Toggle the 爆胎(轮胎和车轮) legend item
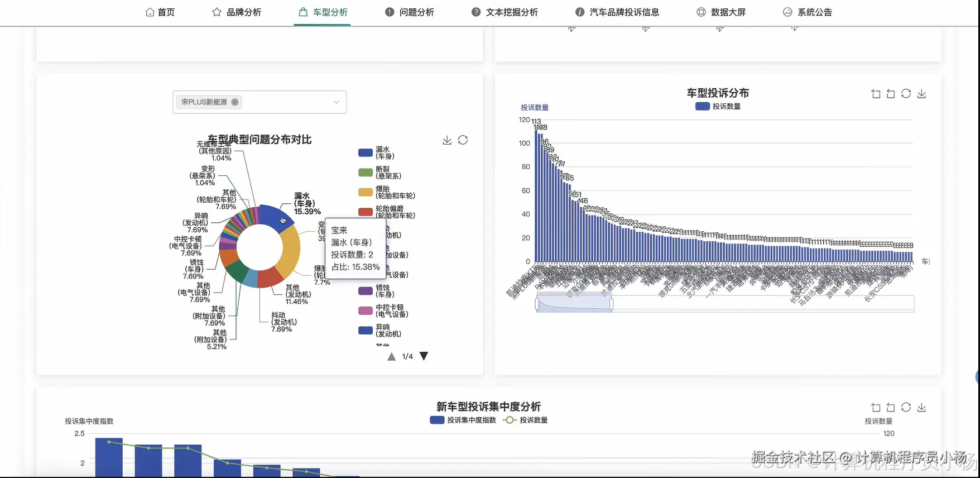The height and width of the screenshot is (478, 980). (x=387, y=193)
